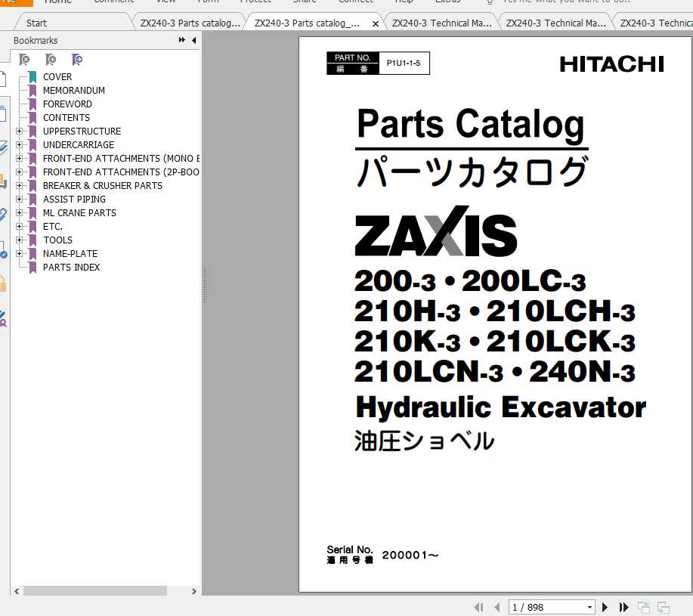
Task: Collapse the Bookmarks panel
Action: (x=193, y=39)
